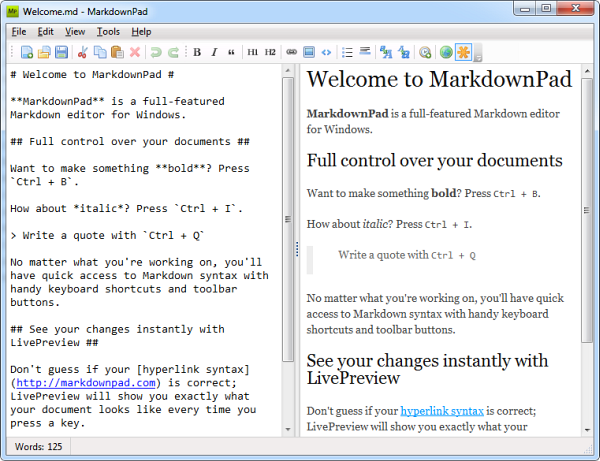
Task: Insert timestamp using the clock icon
Action: (425, 52)
